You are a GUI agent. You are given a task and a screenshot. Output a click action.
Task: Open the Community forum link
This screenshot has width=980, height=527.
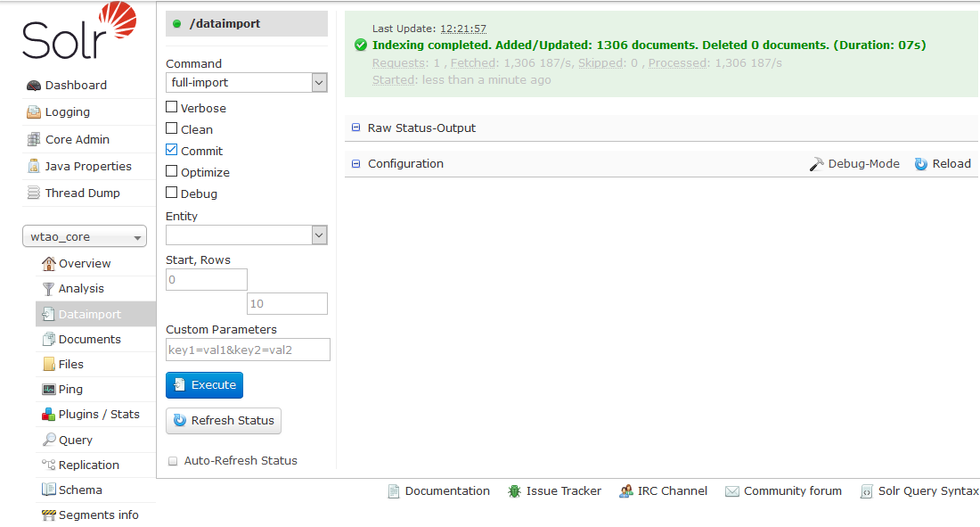(x=793, y=491)
